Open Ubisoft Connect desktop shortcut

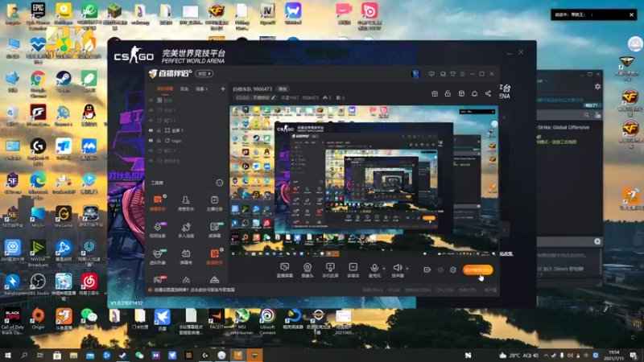[267, 321]
